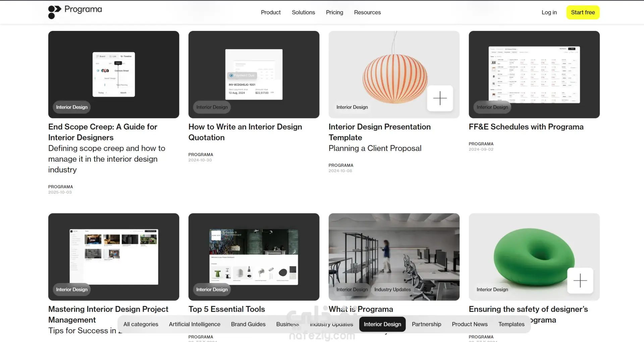
Task: Filter by Brand Guides category
Action: 248,324
